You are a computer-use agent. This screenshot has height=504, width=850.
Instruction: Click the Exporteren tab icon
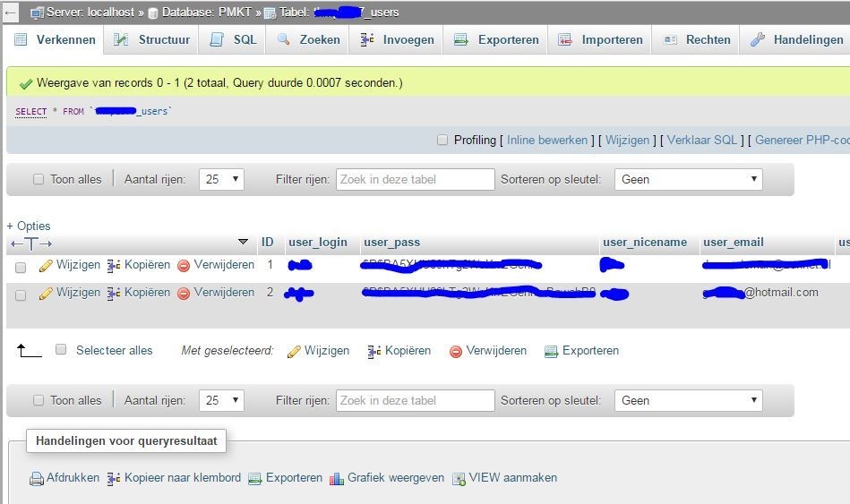coord(460,39)
